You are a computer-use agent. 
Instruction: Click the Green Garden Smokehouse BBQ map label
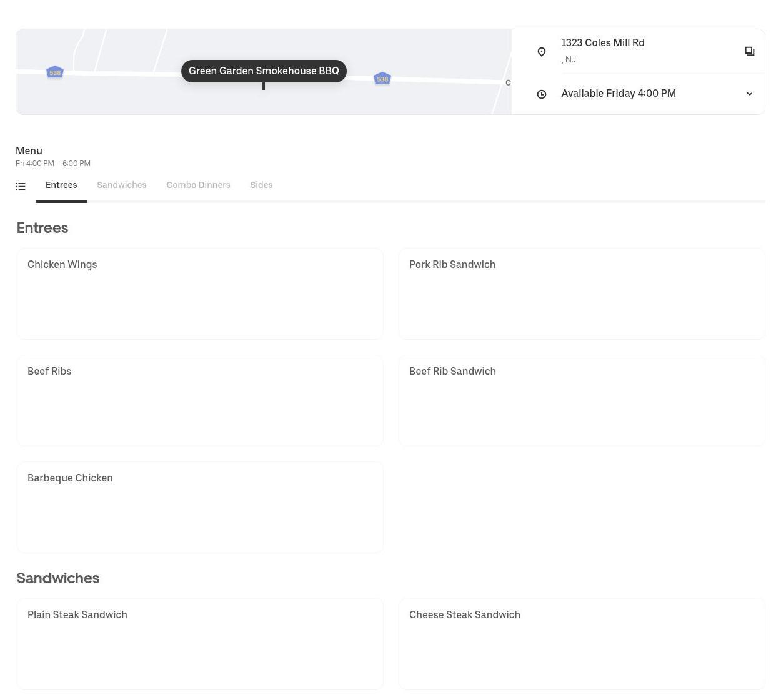264,71
